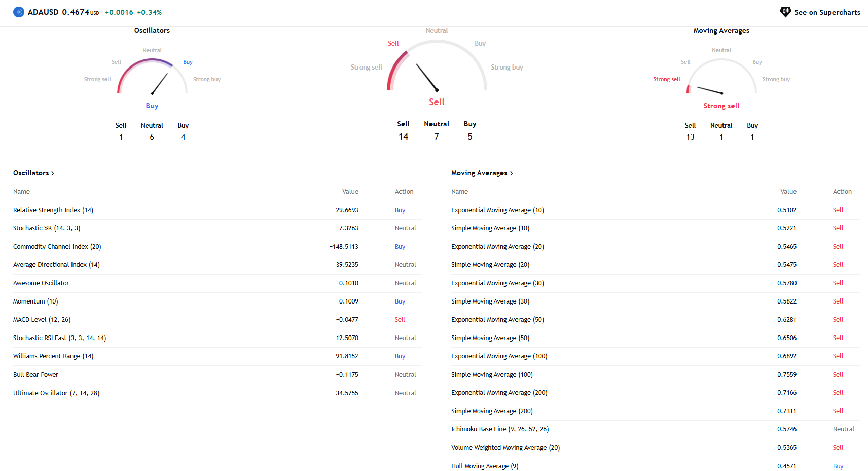The height and width of the screenshot is (471, 868).
Task: Expand the Oscillators section chevron
Action: pyautogui.click(x=53, y=173)
